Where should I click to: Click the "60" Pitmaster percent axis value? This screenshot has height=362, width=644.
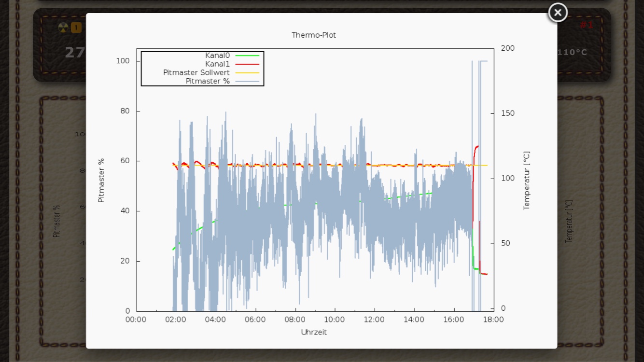point(125,161)
